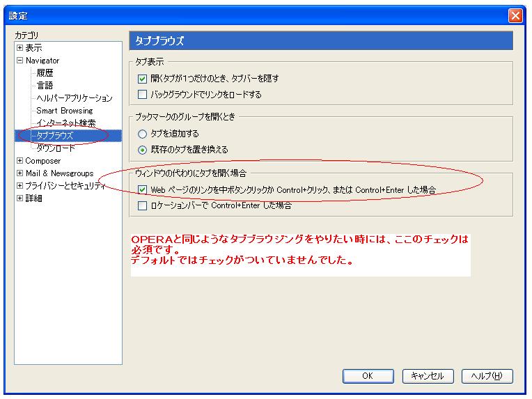Confirm settings with OK button
The width and height of the screenshot is (532, 399).
(x=368, y=376)
